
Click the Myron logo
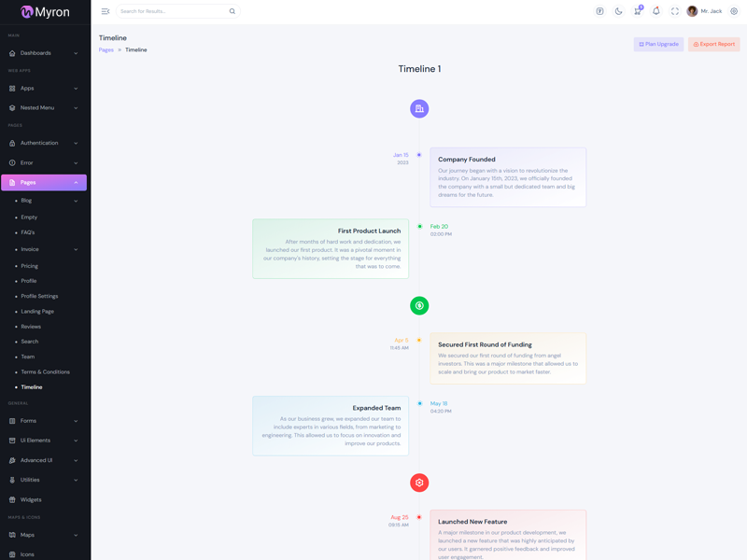click(45, 12)
